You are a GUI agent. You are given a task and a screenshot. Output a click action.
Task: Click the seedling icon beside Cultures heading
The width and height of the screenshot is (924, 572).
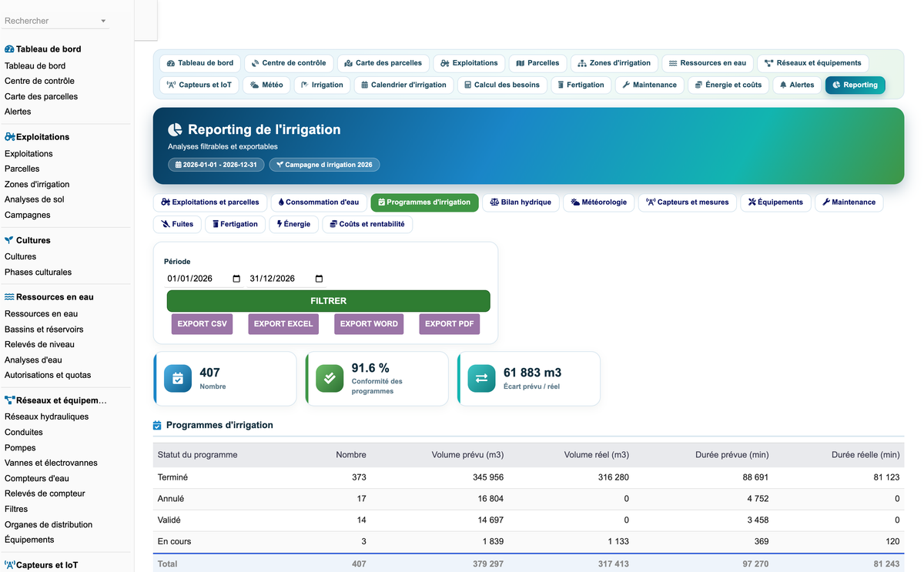(9, 240)
